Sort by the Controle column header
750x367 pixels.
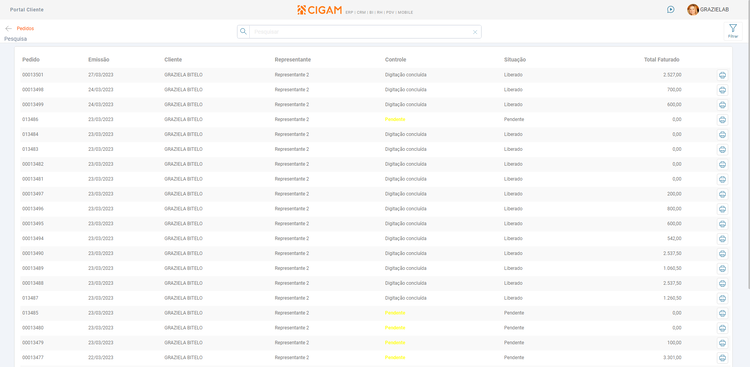(x=396, y=60)
